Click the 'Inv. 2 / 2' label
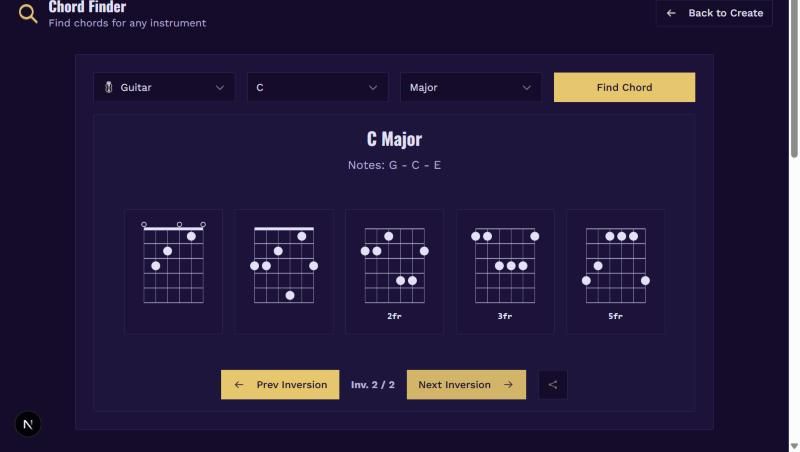Image resolution: width=800 pixels, height=452 pixels. (373, 385)
